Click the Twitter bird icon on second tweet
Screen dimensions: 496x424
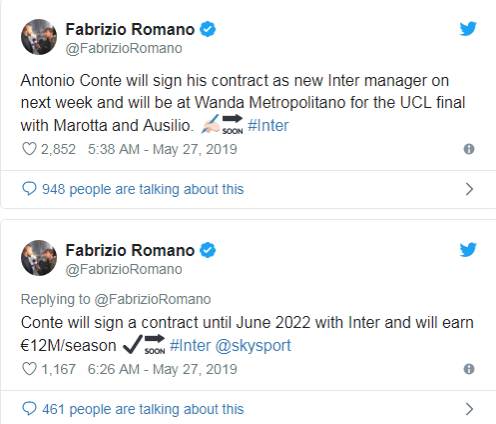coord(468,250)
